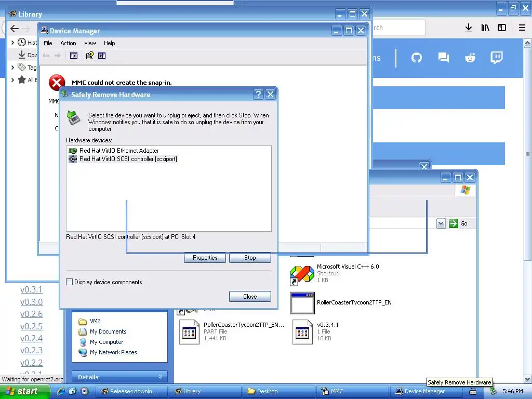Click the v0.2.6 release link
Image resolution: width=532 pixels, height=399 pixels.
click(x=31, y=314)
